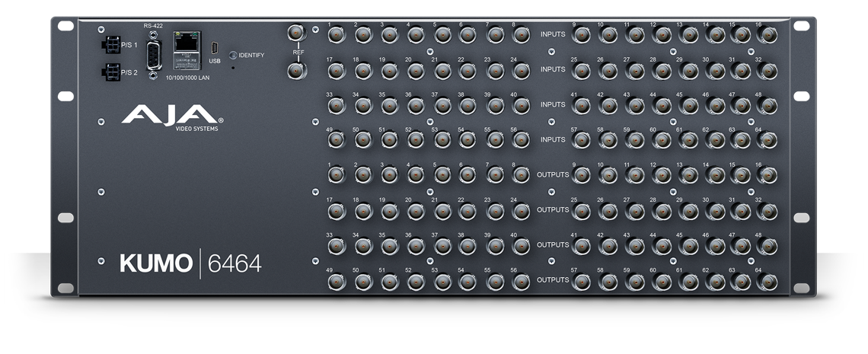The height and width of the screenshot is (354, 868).
Task: Choose input 41 BNC connector
Action: [580, 106]
